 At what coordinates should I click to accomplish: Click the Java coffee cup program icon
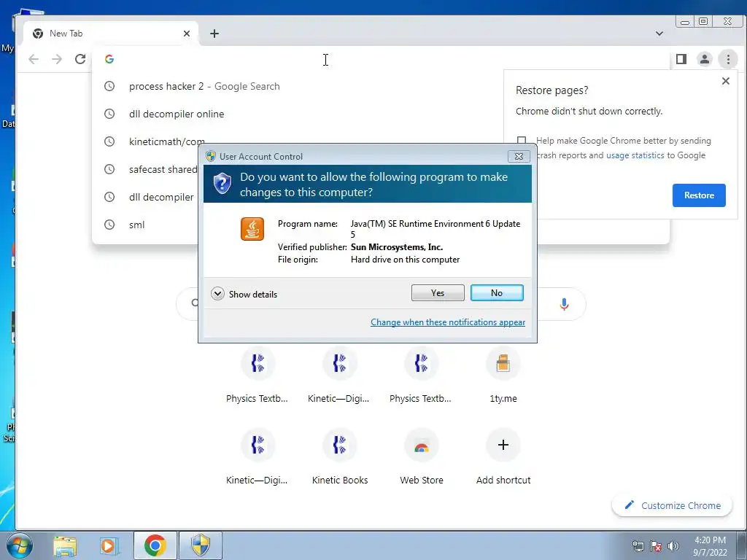[252, 229]
